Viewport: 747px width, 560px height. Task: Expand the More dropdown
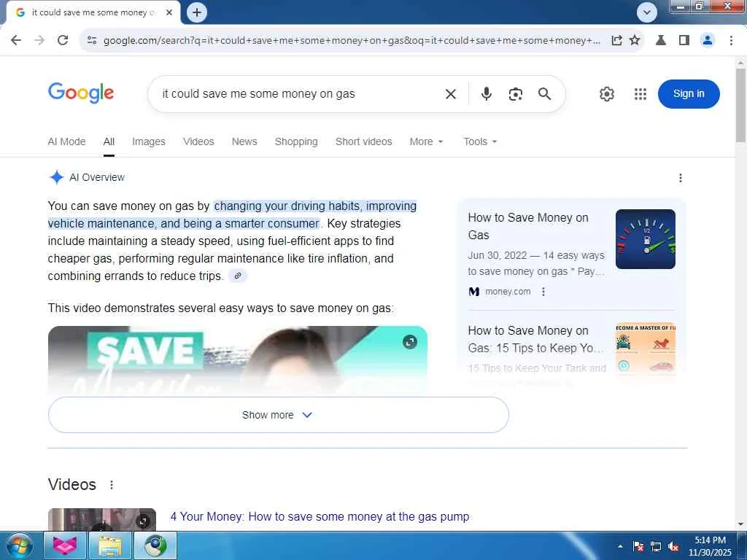tap(426, 142)
